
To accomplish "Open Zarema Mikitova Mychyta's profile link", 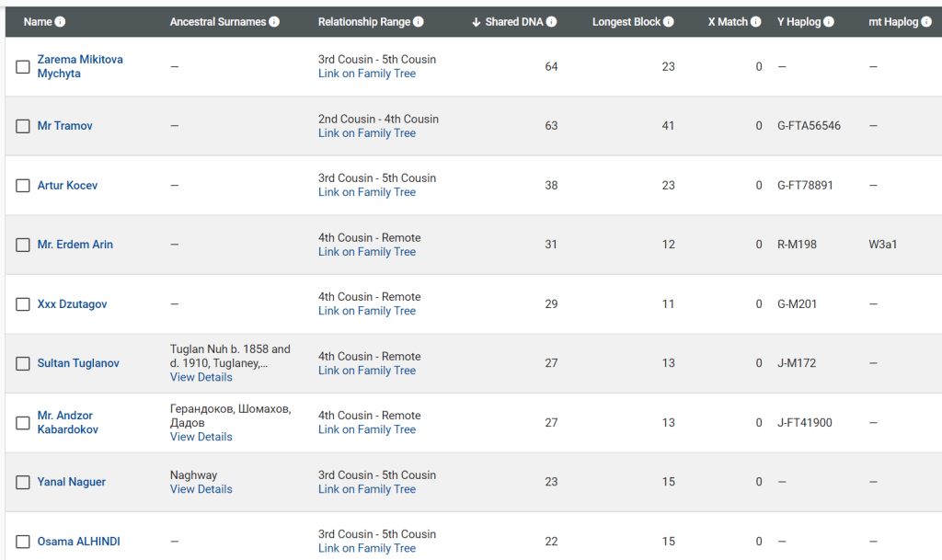I will click(79, 66).
